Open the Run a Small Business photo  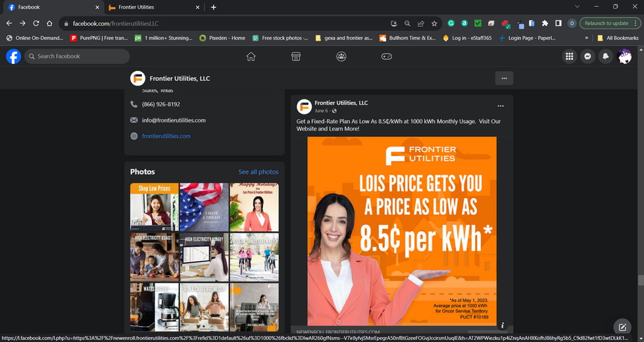(204, 306)
